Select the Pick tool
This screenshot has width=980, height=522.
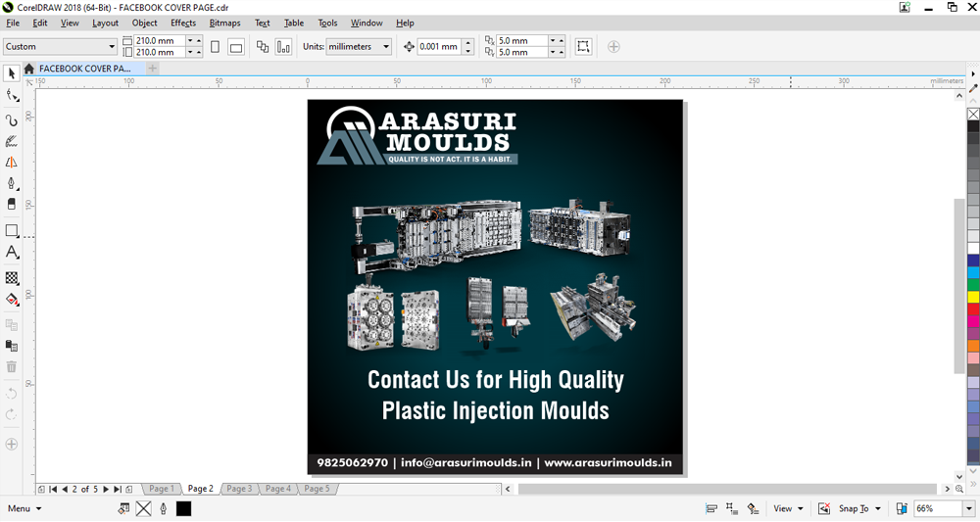click(x=11, y=73)
